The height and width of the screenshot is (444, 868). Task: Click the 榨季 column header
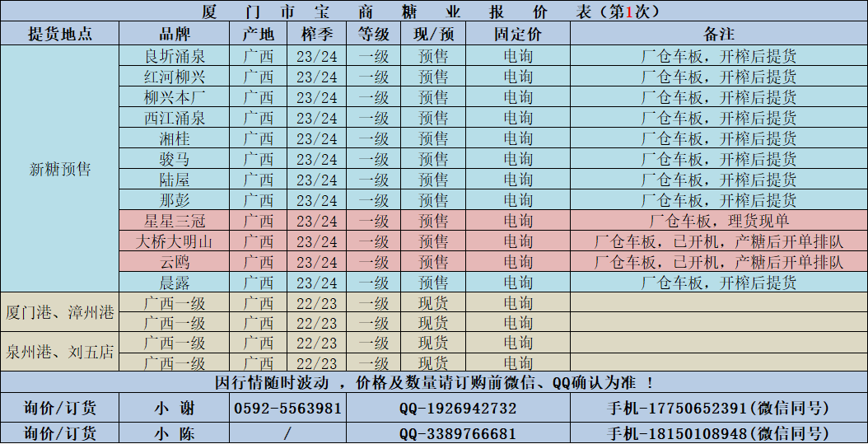coord(317,35)
